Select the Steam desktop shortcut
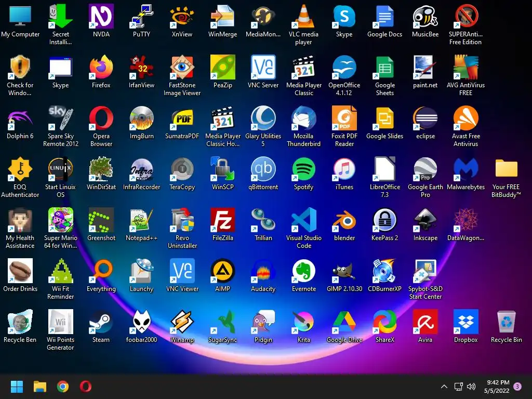Screen dimensions: 532x399 click(x=101, y=322)
